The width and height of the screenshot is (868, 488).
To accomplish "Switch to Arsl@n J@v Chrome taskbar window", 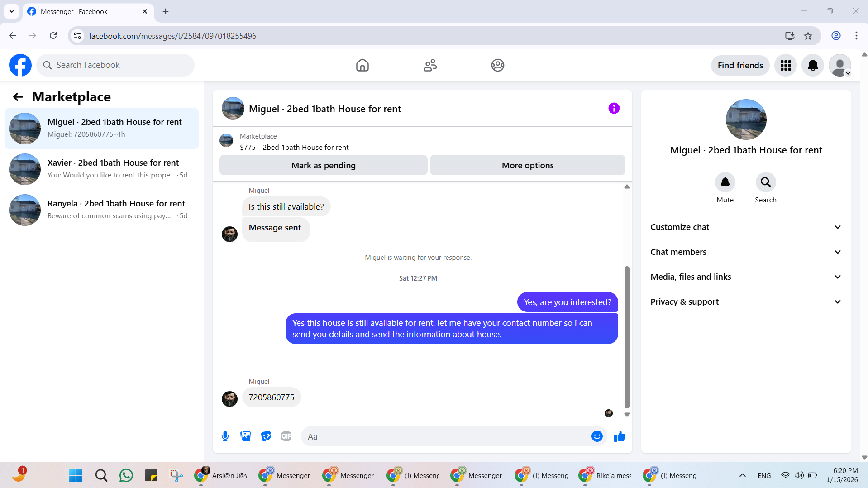I will [x=221, y=475].
